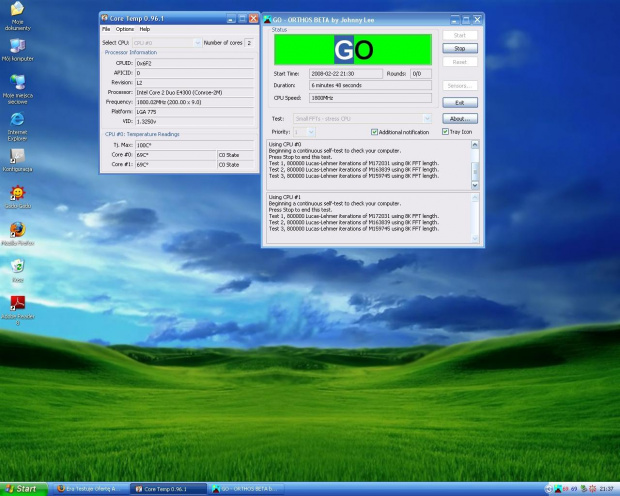Open the Mój komputer desktop icon
This screenshot has width=620, height=496.
click(17, 50)
